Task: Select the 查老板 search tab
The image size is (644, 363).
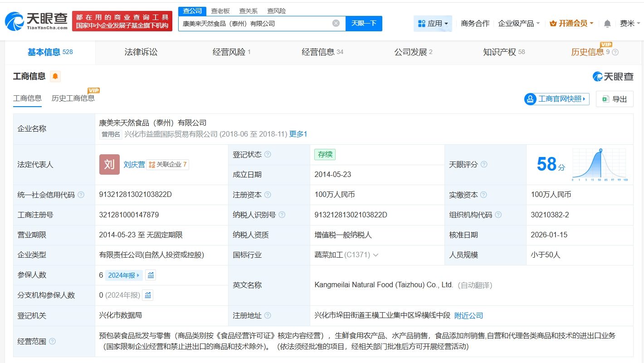Action: [x=220, y=11]
